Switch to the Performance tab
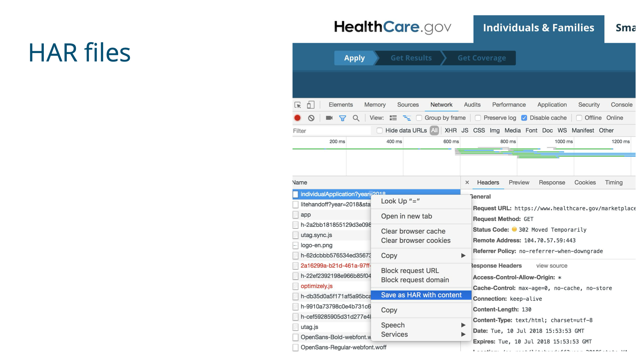This screenshot has width=644, height=362. 509,105
